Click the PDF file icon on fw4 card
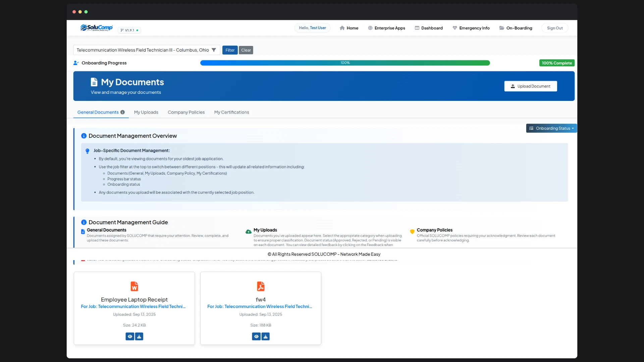This screenshot has width=644, height=362. pyautogui.click(x=261, y=286)
